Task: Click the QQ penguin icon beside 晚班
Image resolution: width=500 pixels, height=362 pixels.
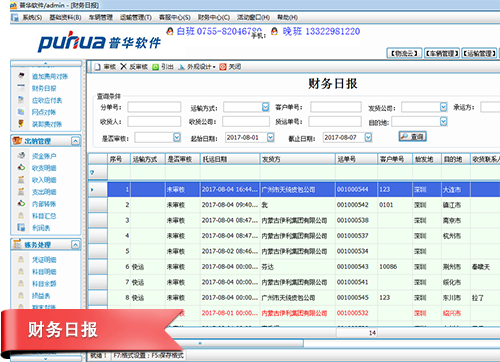Action: [274, 31]
